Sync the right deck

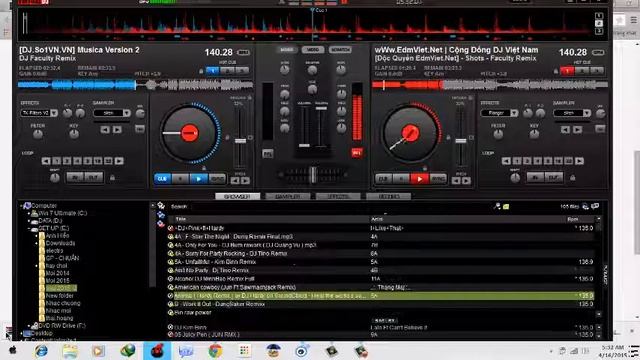438,179
